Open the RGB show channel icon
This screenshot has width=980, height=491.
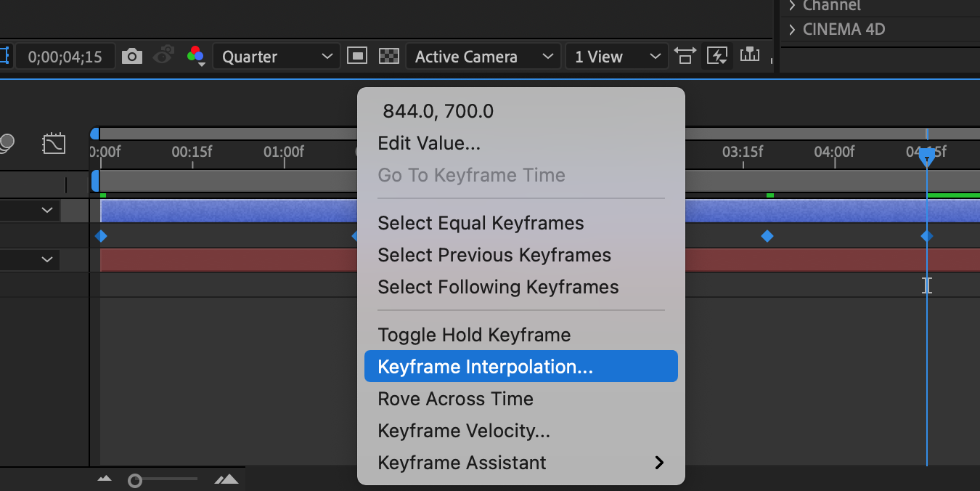pyautogui.click(x=196, y=56)
